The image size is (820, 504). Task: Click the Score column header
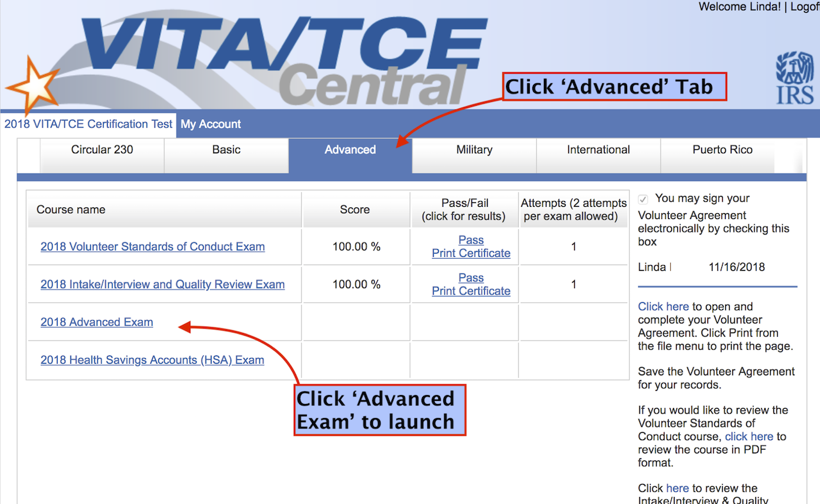(355, 209)
